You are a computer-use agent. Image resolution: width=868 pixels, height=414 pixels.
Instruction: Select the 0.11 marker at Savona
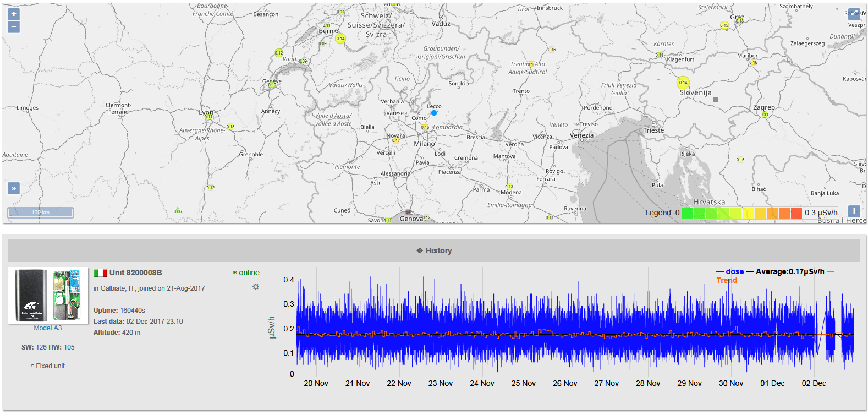[387, 221]
